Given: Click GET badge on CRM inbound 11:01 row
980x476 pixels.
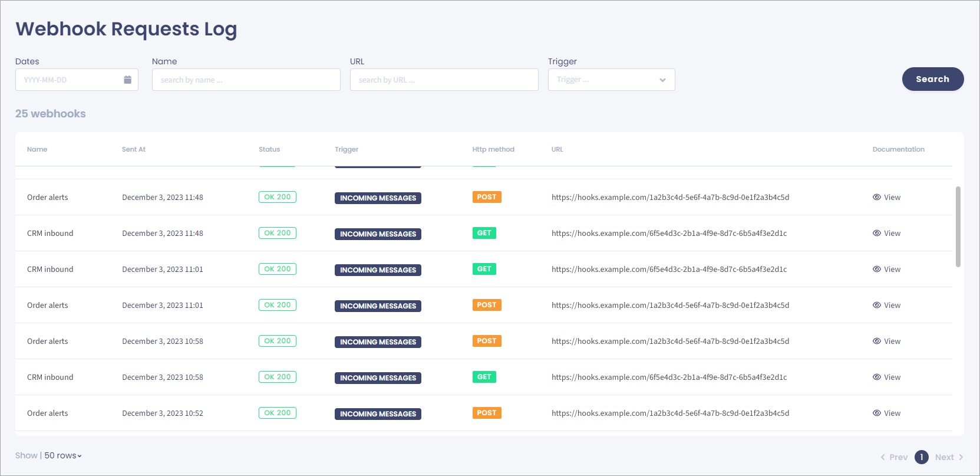Looking at the screenshot, I should pos(484,269).
